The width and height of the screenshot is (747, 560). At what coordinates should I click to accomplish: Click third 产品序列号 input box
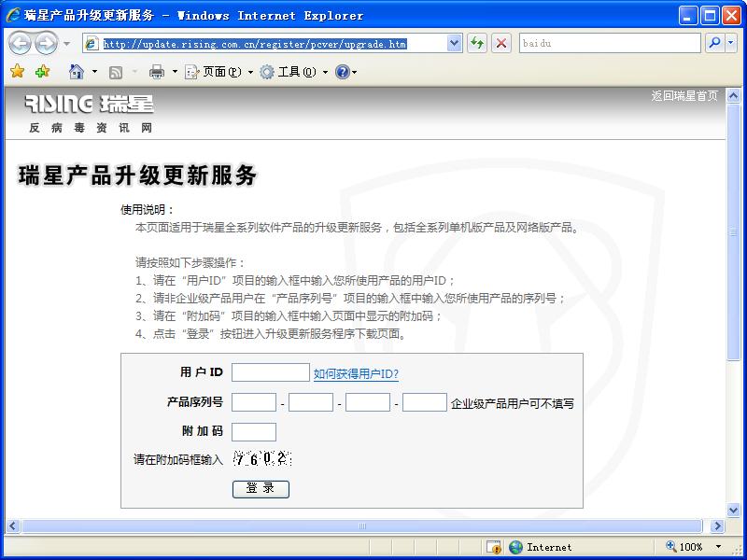pos(368,402)
